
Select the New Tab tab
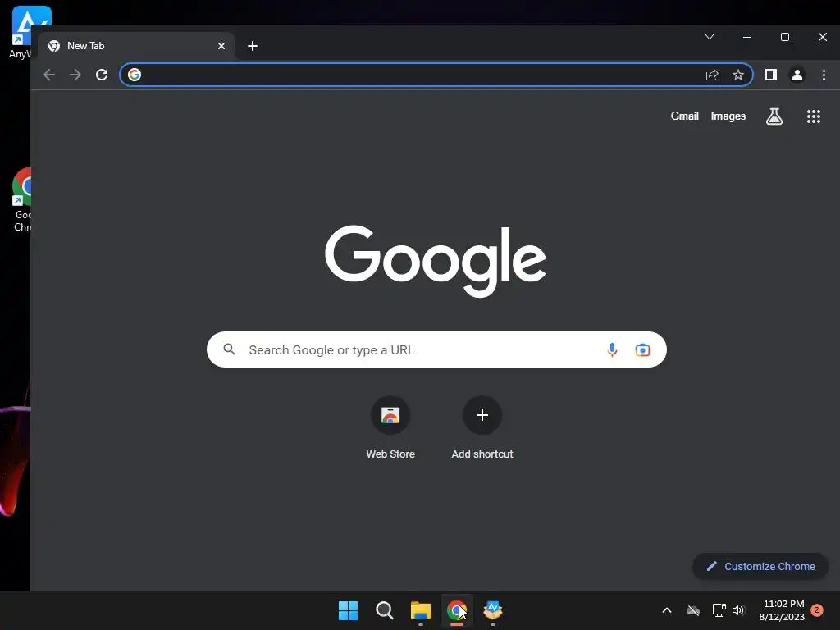point(136,46)
